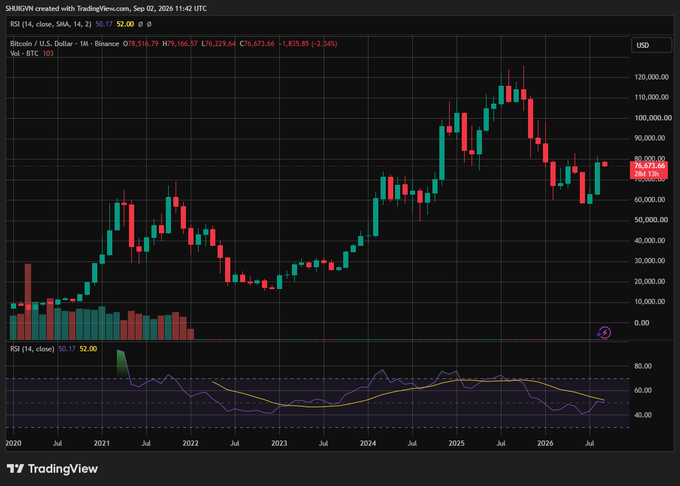680x486 pixels.
Task: Click the 30,000.00 price axis label
Action: coord(650,261)
